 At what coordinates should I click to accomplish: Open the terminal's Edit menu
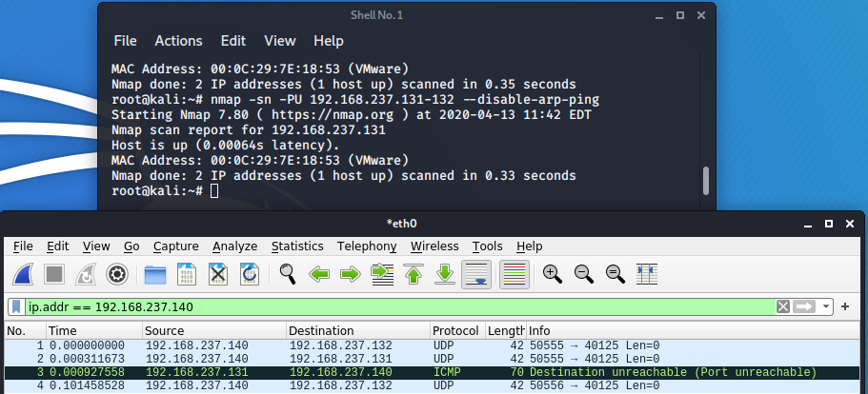tap(233, 41)
